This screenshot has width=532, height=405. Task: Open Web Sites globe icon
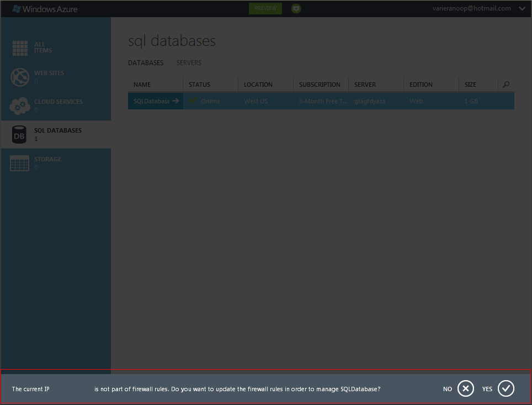click(x=20, y=77)
